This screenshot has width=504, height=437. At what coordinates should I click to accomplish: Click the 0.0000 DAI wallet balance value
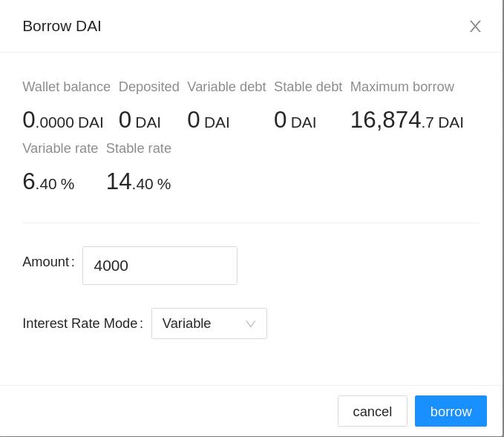tap(63, 120)
